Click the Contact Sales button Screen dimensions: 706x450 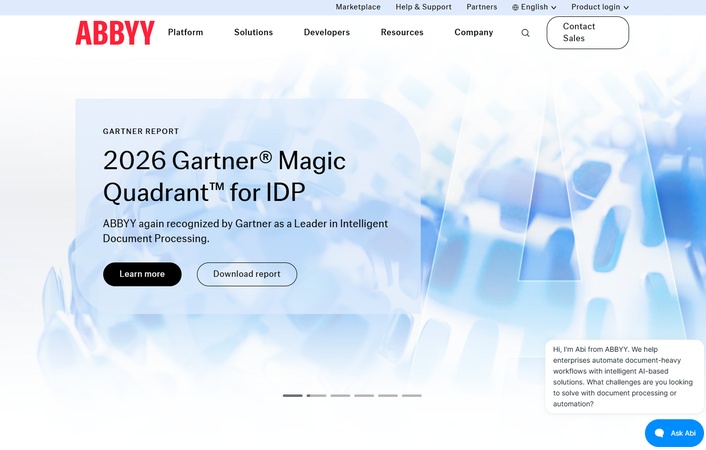[x=588, y=32]
